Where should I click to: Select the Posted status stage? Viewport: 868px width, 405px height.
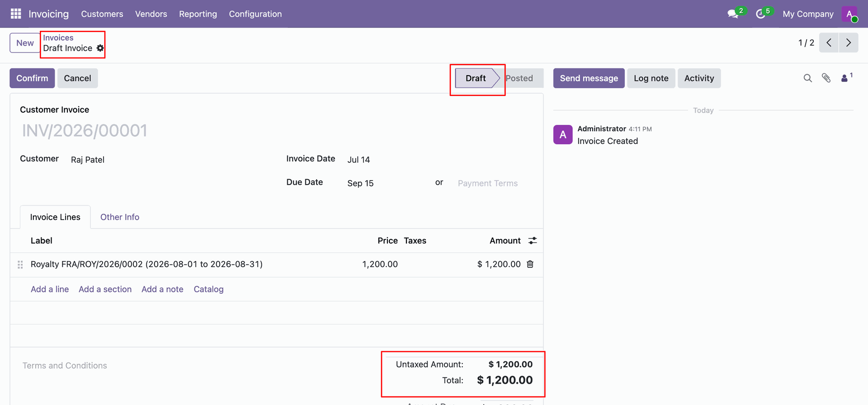(520, 78)
